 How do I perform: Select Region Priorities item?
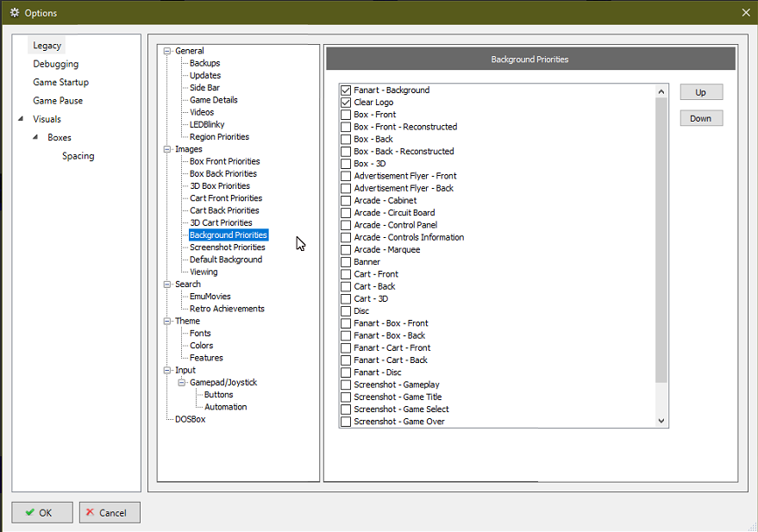click(x=219, y=137)
